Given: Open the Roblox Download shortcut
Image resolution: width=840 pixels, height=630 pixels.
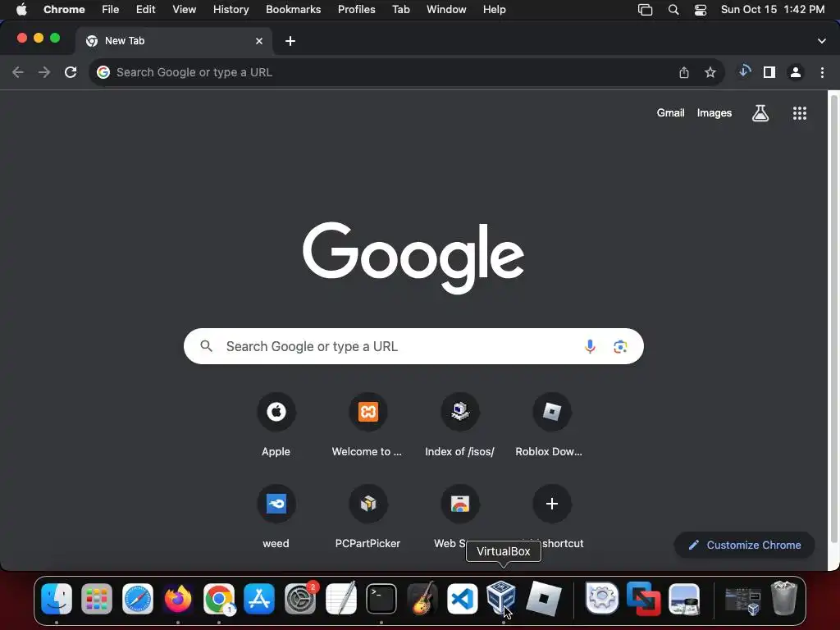Looking at the screenshot, I should coord(551,425).
